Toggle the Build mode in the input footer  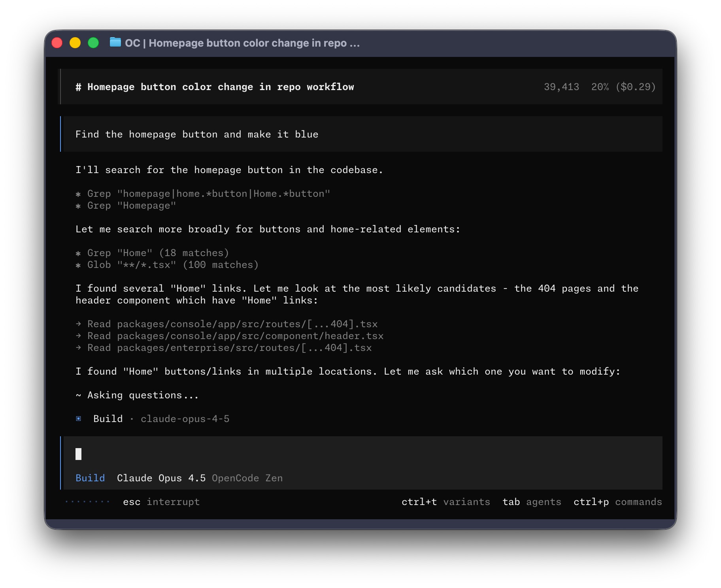[90, 478]
